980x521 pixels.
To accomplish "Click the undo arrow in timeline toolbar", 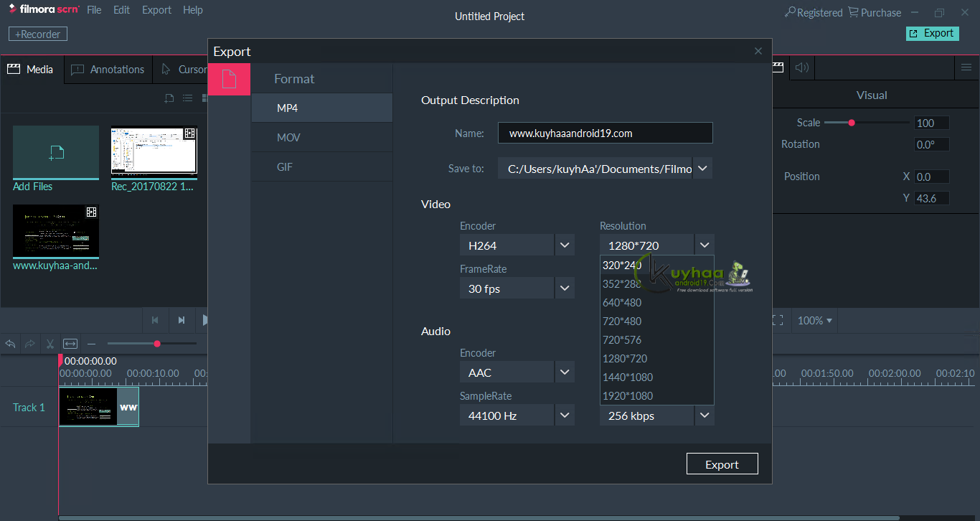I will (x=11, y=344).
